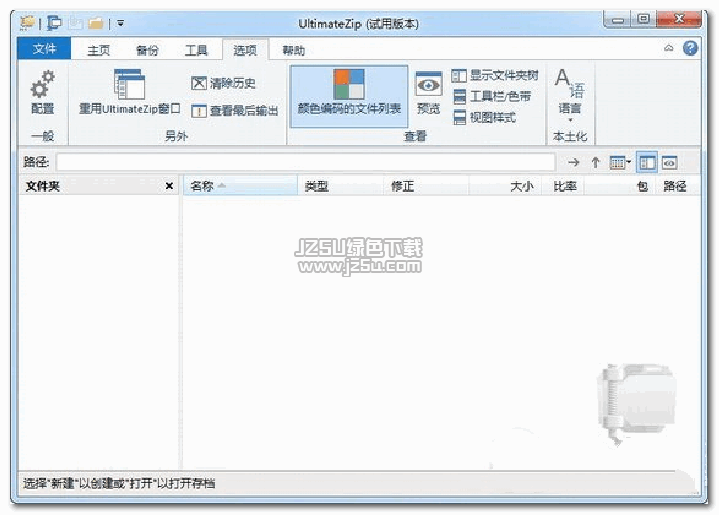Toggle 显示文件夹树 folder tree display

[x=495, y=75]
